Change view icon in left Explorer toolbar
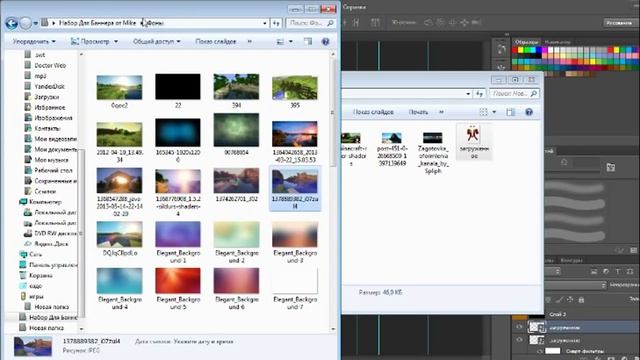Screen dimensions: 640x360 280,42
